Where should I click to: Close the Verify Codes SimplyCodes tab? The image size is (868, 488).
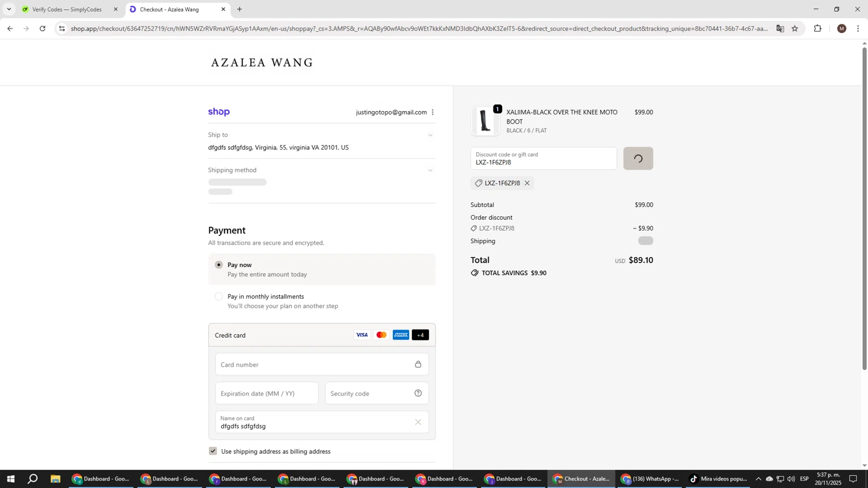(115, 9)
